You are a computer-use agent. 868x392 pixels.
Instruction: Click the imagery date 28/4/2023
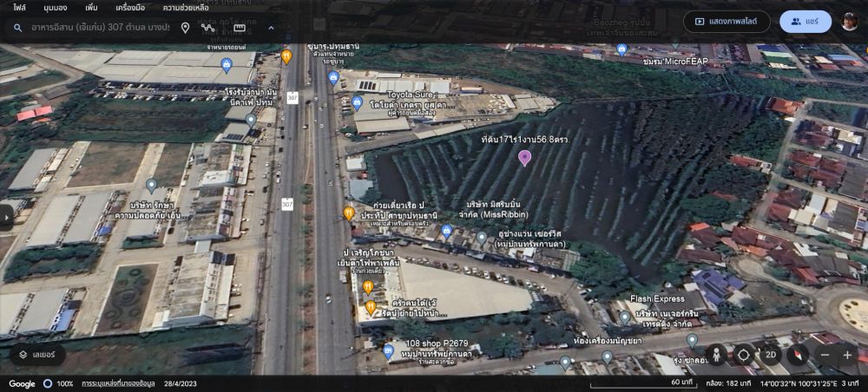coord(180,383)
